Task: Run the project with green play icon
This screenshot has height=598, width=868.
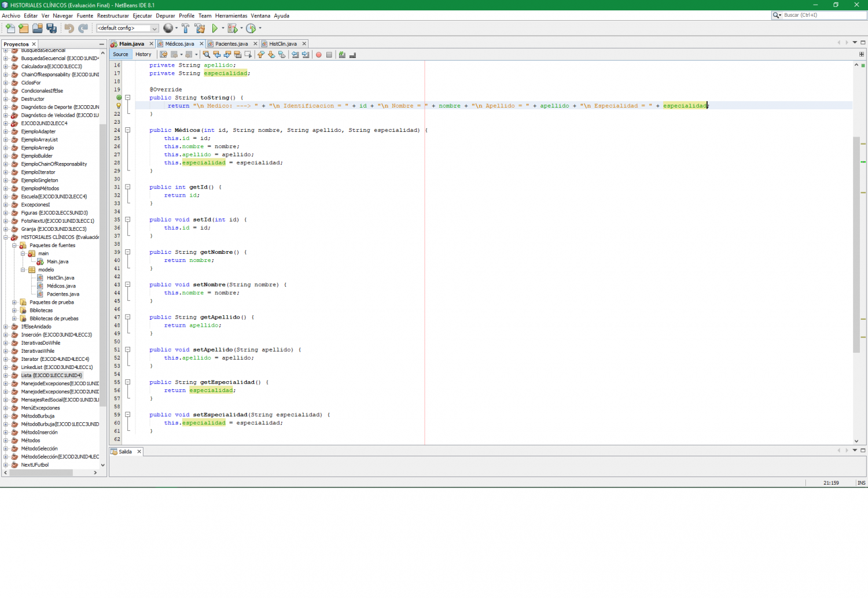Action: pos(215,28)
